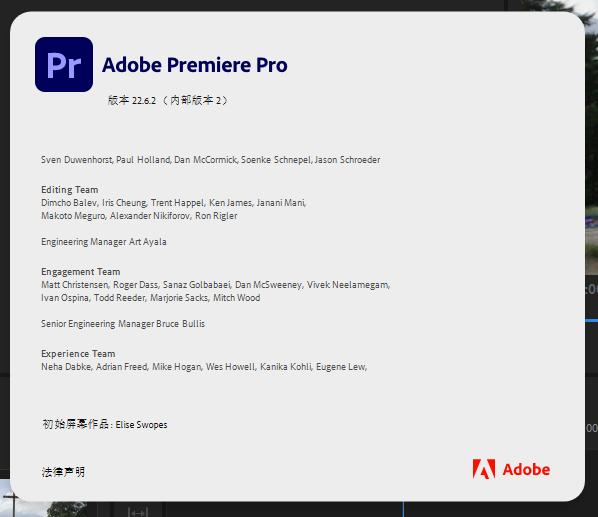Click the line starting with Sven Duwenhorst

(x=211, y=159)
